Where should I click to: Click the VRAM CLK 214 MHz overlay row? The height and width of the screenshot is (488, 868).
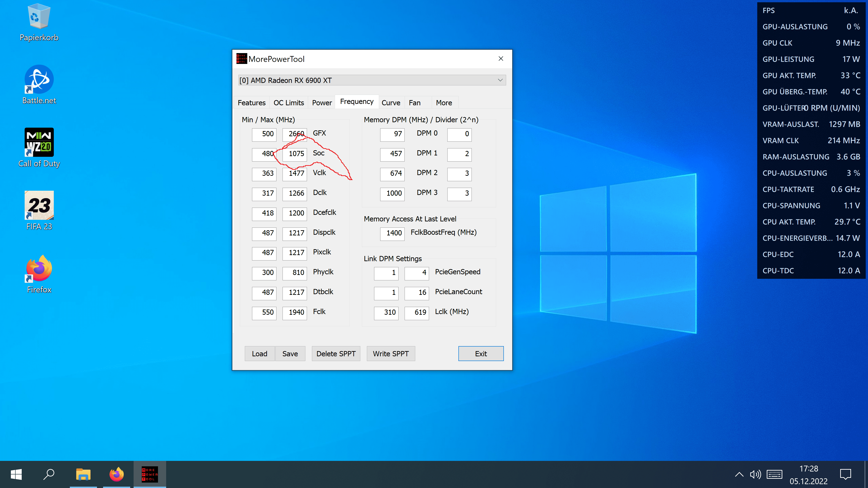(811, 141)
